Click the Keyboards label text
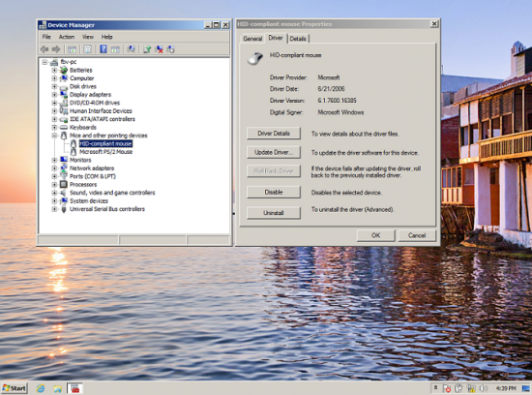Screen dimensions: 532x395 click(x=83, y=128)
